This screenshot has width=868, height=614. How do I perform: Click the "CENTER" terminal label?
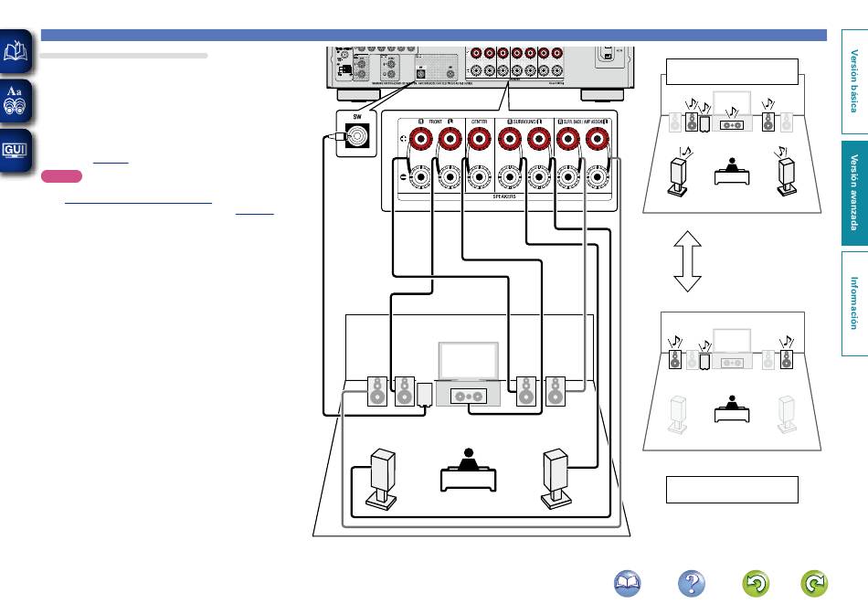[480, 122]
